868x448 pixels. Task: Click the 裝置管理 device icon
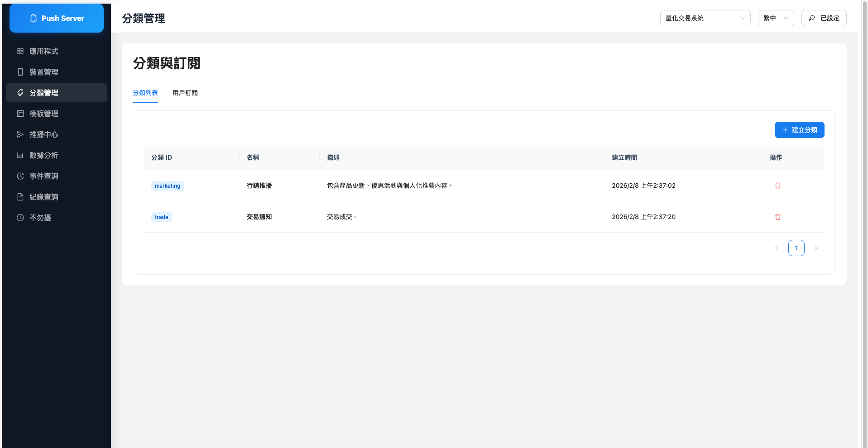pos(20,72)
